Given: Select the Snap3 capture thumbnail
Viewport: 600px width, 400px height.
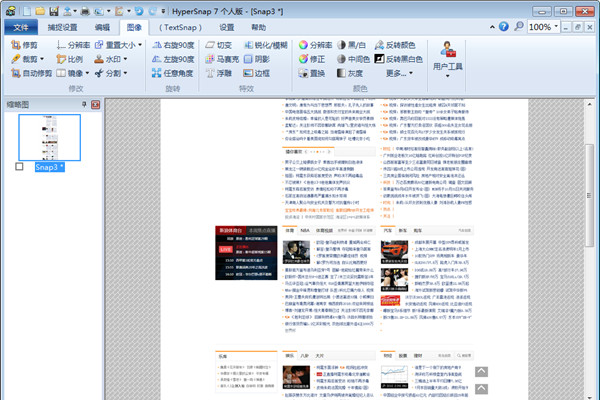Looking at the screenshot, I should click(50, 136).
